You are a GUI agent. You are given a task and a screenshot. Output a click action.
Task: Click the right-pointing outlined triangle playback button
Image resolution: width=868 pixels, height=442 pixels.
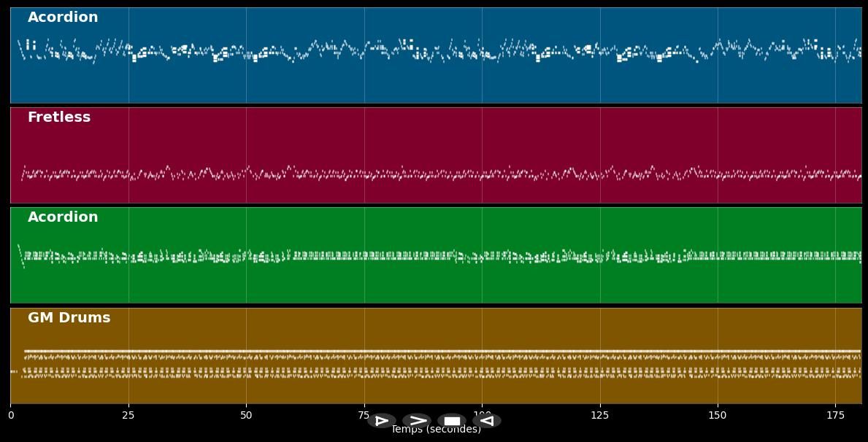click(381, 421)
